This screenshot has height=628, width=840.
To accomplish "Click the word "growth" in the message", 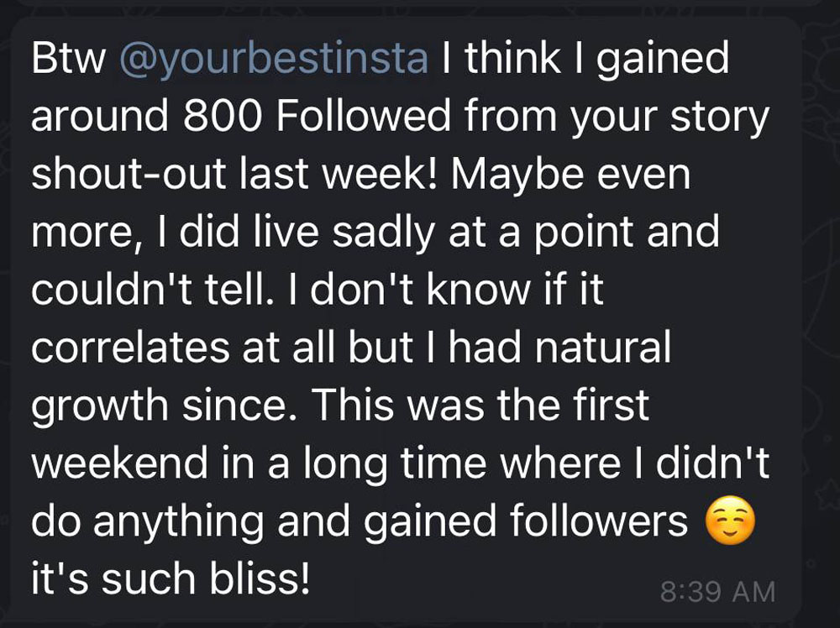I will (99, 407).
